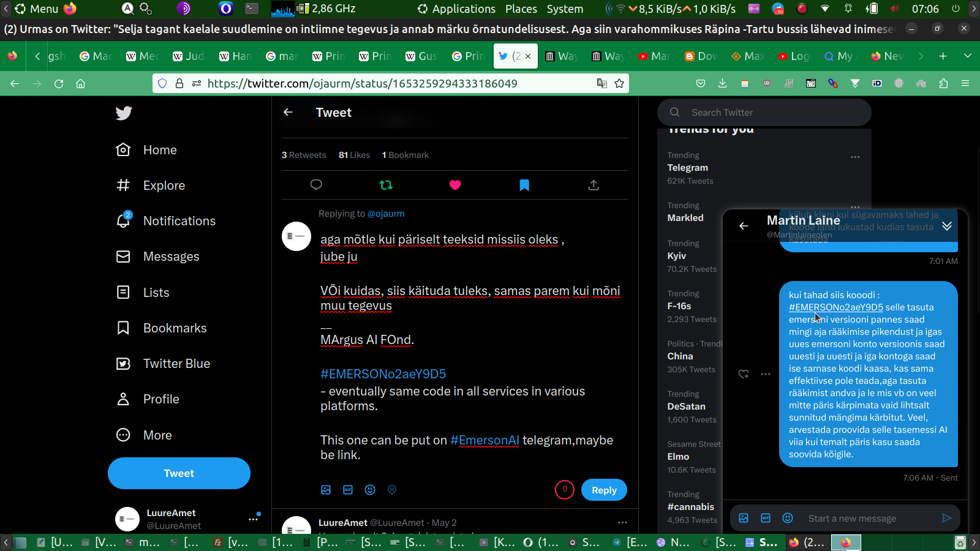
Task: Open emoji picker in the reply composer
Action: 370,490
